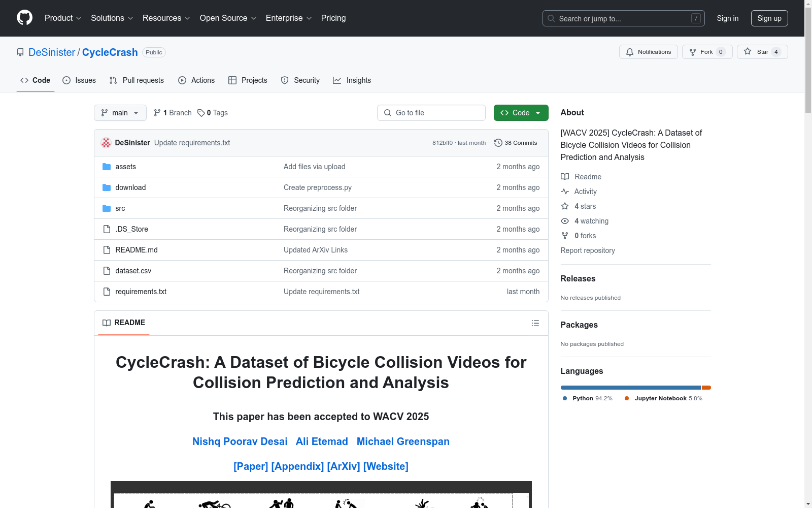
Task: Open the download folder icon
Action: coord(107,187)
